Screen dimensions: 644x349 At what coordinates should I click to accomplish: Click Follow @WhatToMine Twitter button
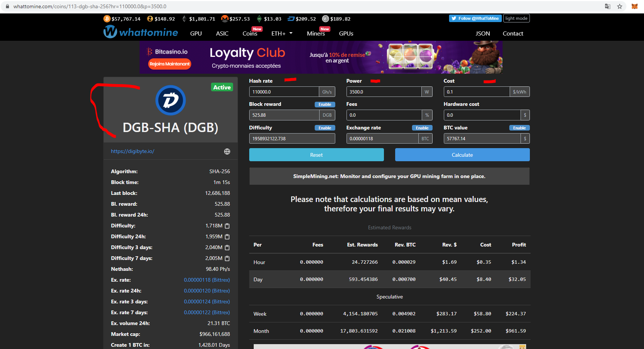(x=475, y=18)
